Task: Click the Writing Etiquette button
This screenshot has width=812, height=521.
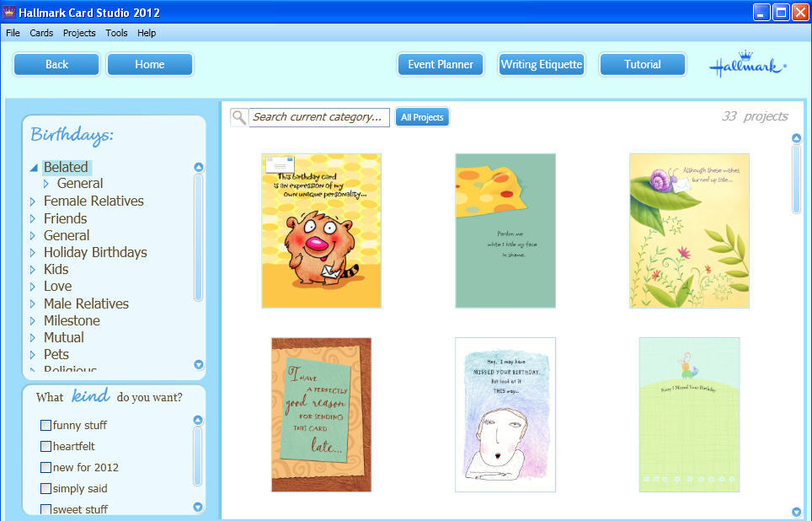Action: 541,65
